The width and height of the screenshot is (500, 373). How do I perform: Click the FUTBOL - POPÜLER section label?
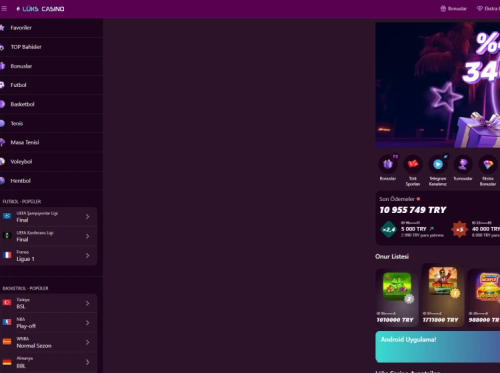(22, 202)
